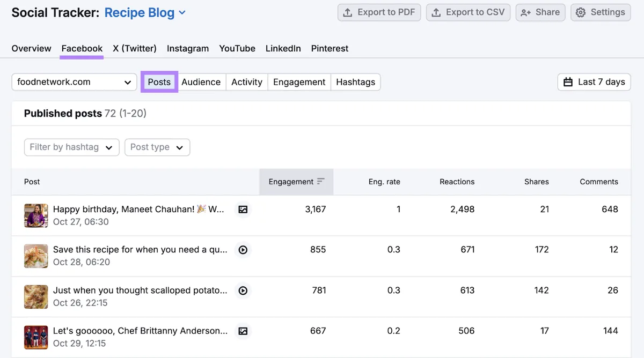Open Social Tracker Settings
644x358 pixels.
601,12
